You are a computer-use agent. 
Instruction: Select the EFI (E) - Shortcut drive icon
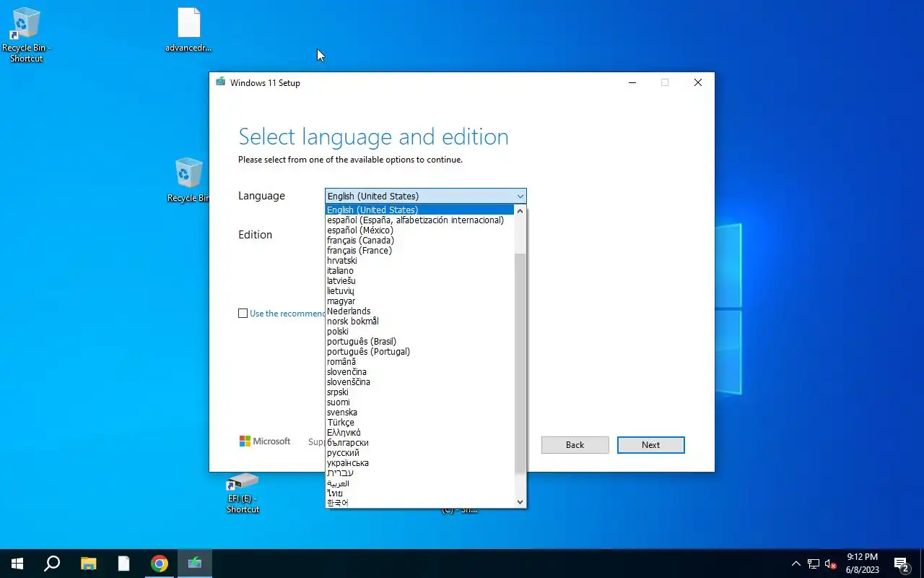click(243, 493)
